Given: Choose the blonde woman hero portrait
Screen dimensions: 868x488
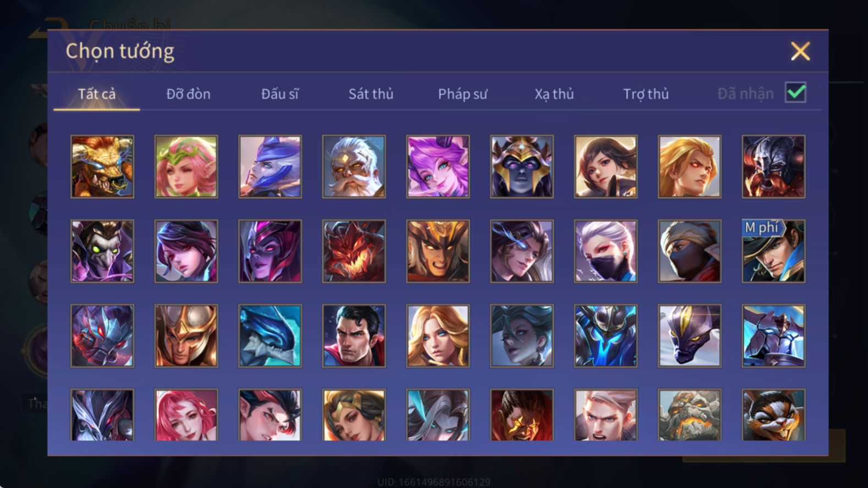Looking at the screenshot, I should click(438, 336).
